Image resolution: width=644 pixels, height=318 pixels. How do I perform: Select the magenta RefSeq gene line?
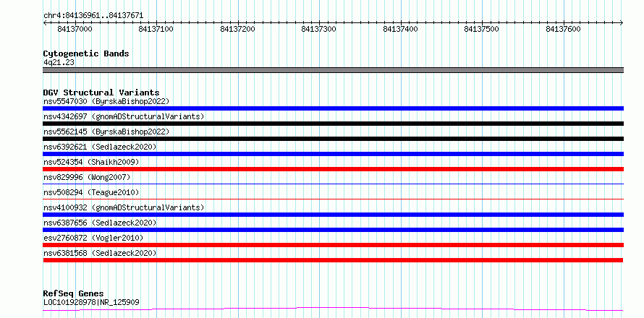tap(333, 309)
